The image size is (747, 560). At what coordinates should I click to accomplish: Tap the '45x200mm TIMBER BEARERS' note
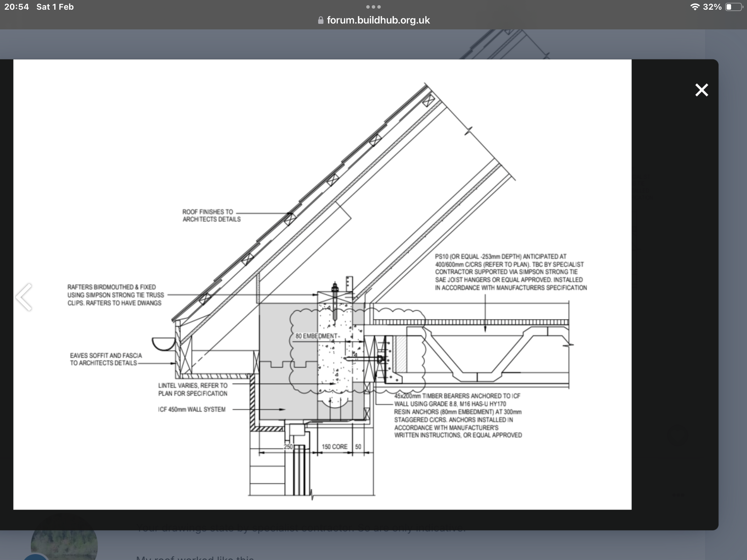tap(458, 416)
